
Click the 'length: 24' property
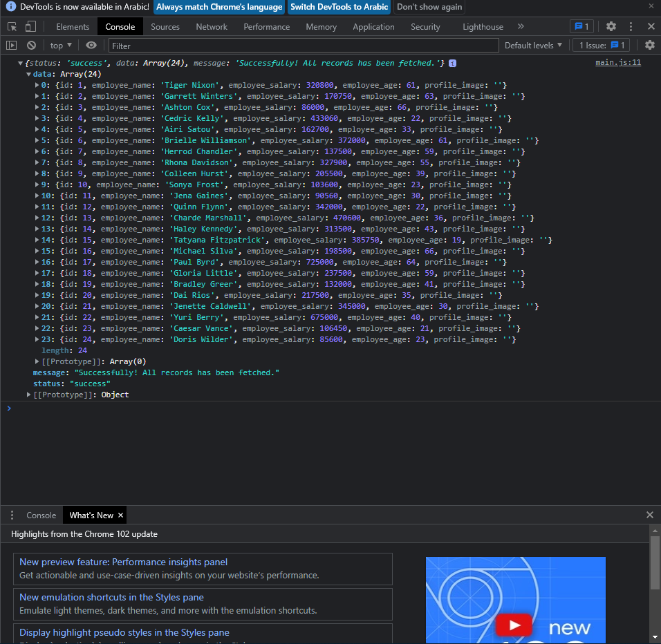(x=64, y=350)
